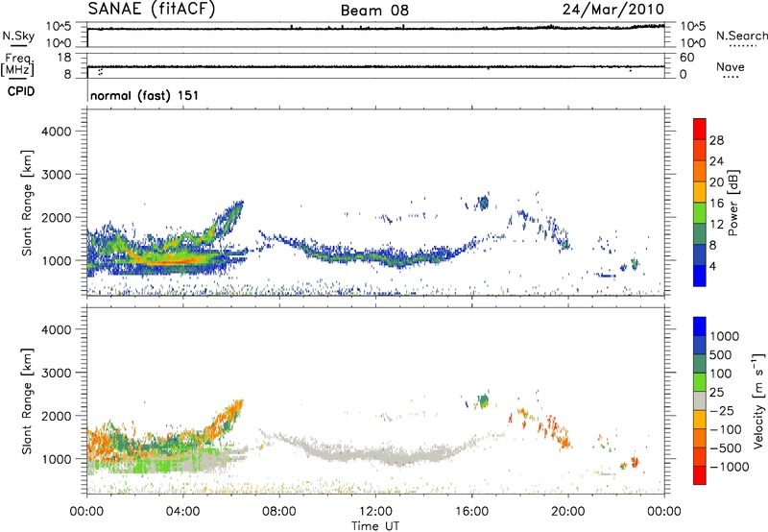Select the 04:00 time tick label
Viewport: 768px width, 532px height.
pyautogui.click(x=182, y=512)
